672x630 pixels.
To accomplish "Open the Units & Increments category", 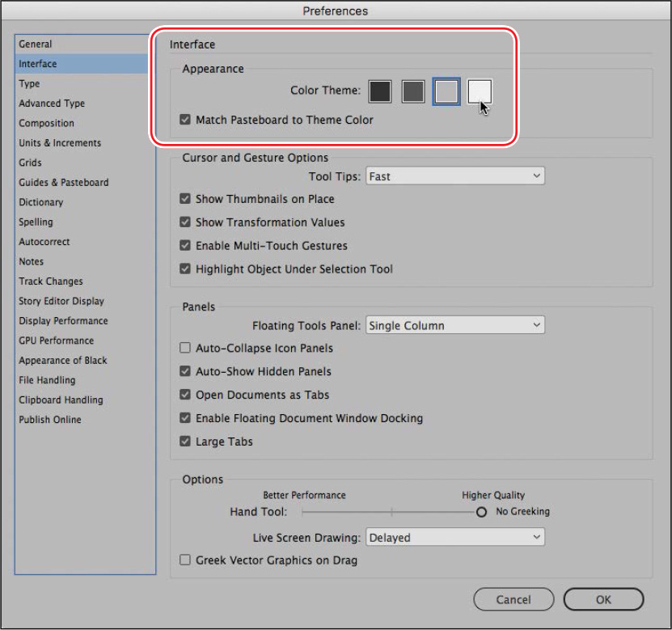I will [60, 143].
